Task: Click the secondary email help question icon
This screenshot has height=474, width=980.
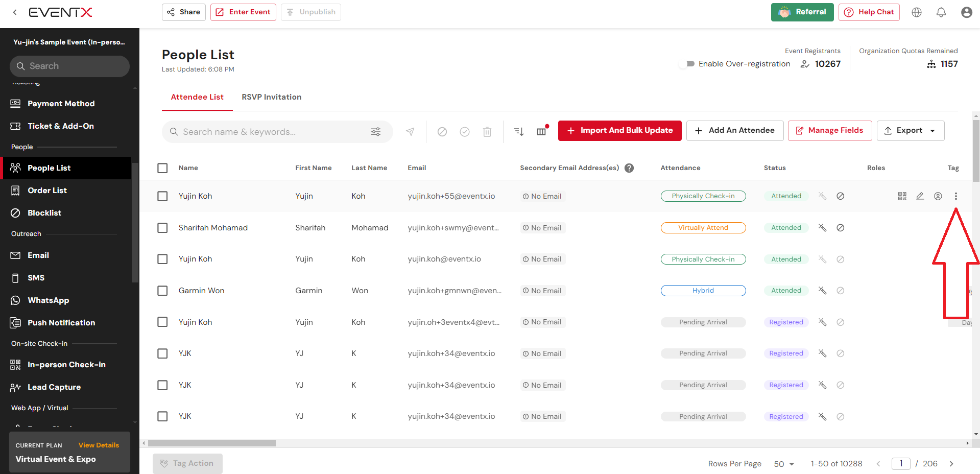Action: click(x=629, y=168)
